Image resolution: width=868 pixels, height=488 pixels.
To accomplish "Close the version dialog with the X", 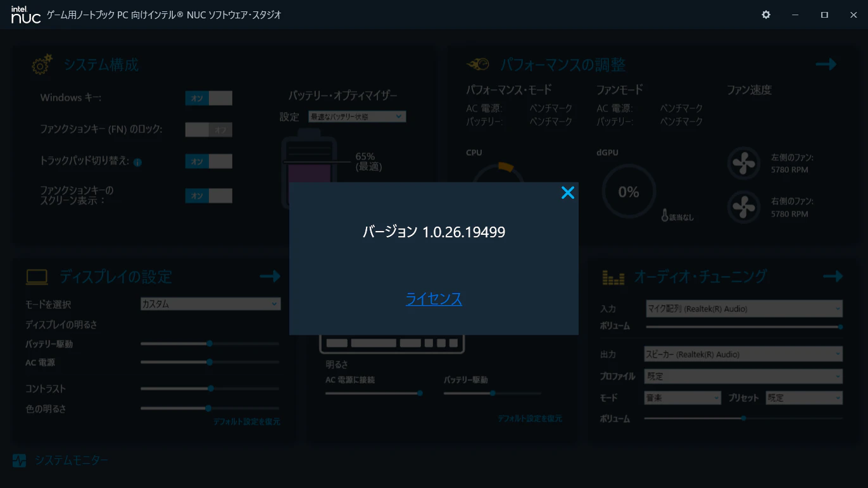I will tap(568, 193).
